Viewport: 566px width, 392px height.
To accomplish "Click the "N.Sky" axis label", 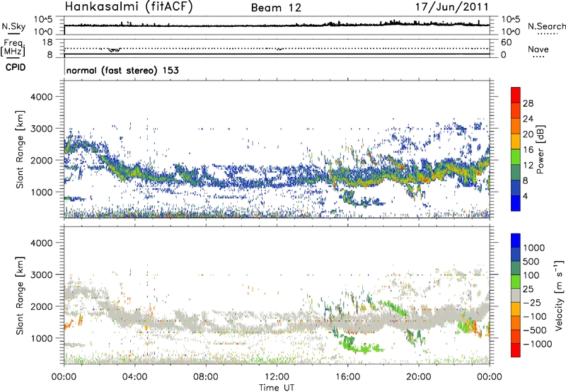I will click(x=13, y=26).
